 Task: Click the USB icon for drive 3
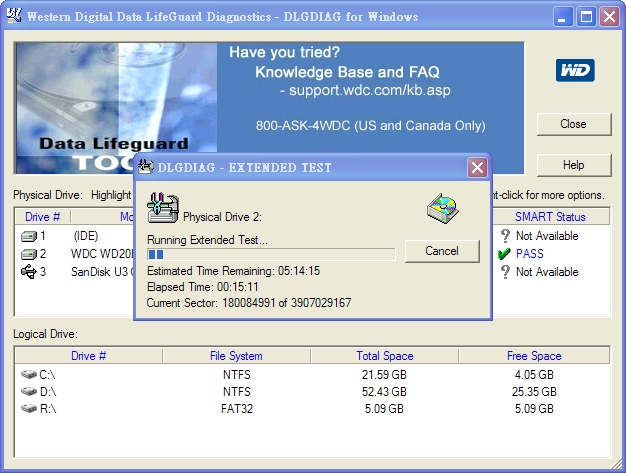point(29,272)
